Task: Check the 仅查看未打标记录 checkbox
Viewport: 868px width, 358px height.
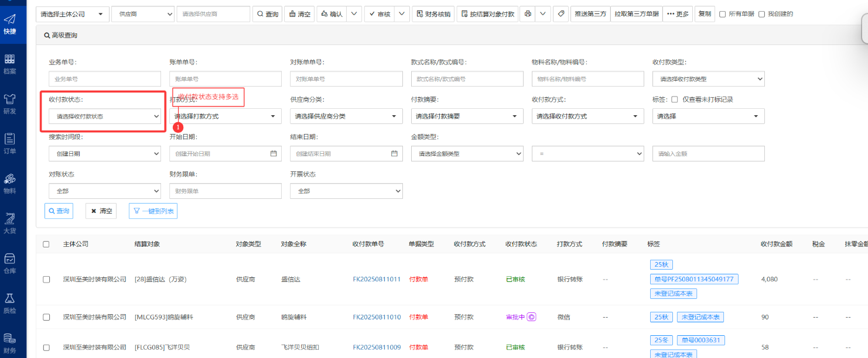Action: pos(675,99)
